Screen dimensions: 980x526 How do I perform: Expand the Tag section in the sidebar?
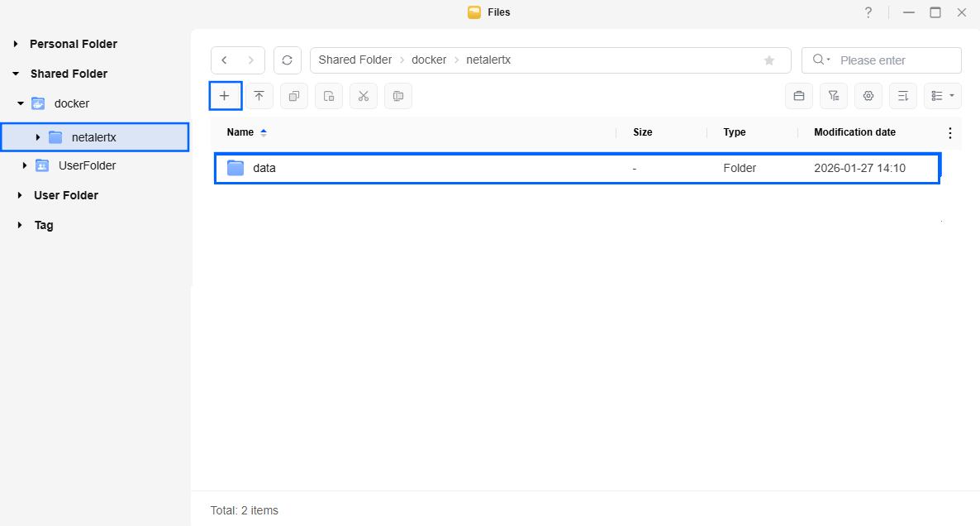point(20,225)
